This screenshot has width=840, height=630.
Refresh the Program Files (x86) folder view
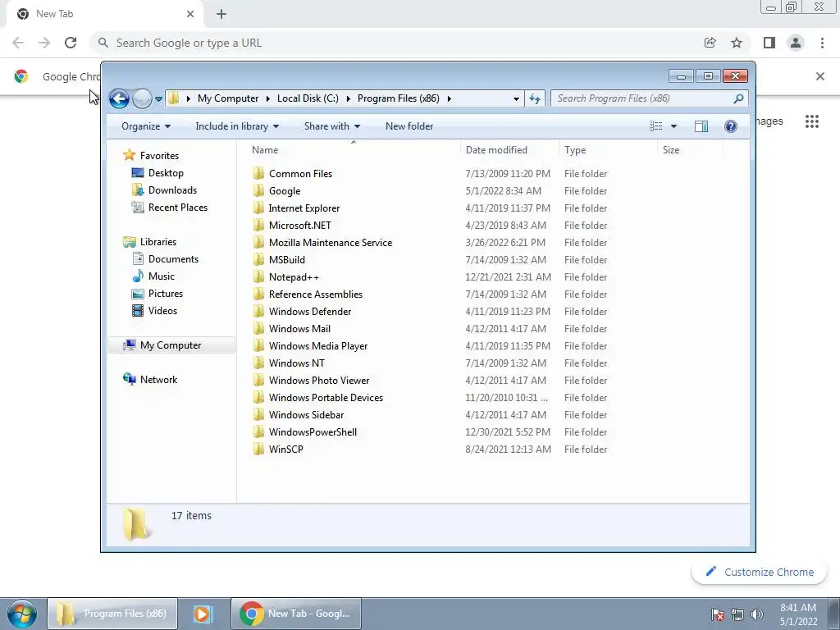pos(535,98)
